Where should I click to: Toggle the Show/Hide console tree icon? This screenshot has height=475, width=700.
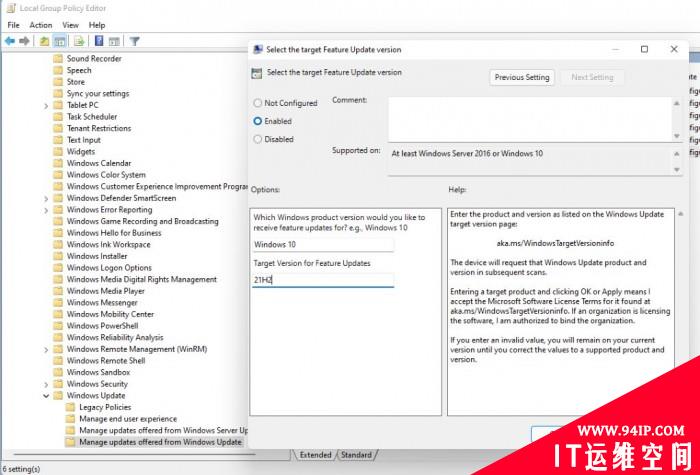(x=59, y=42)
